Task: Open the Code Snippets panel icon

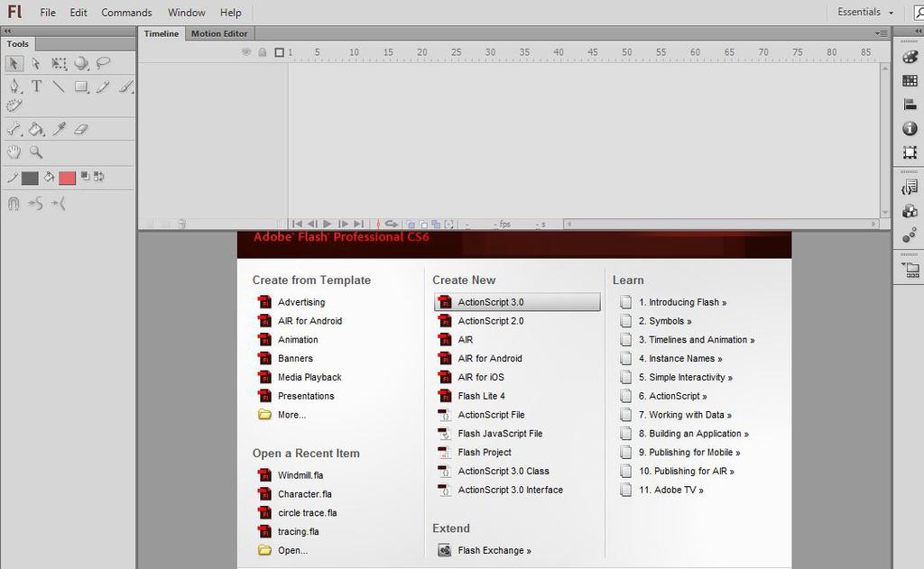Action: click(910, 187)
